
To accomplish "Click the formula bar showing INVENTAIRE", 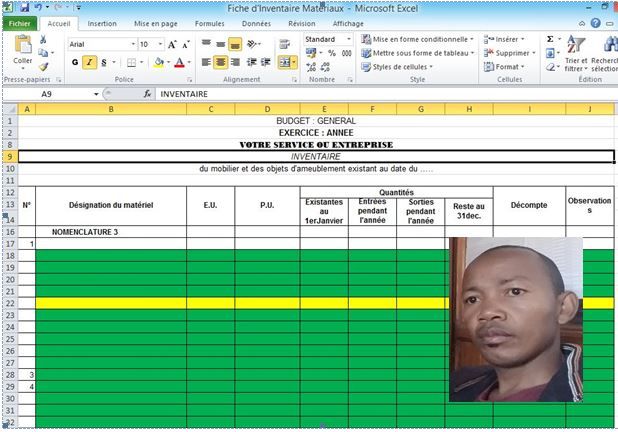I will click(x=386, y=94).
